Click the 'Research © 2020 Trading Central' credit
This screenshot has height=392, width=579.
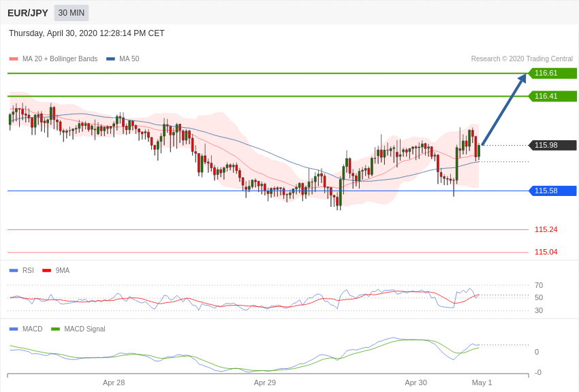coord(522,59)
